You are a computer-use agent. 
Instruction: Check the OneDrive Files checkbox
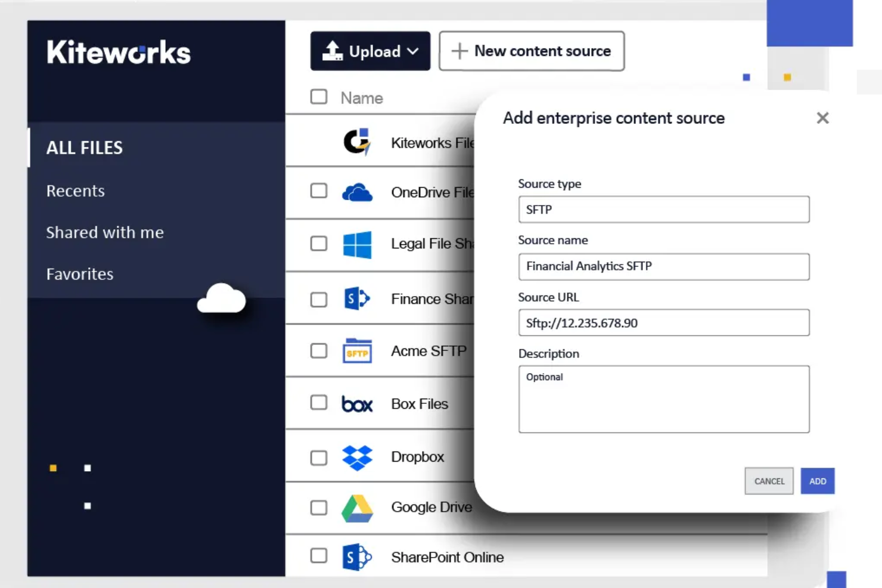319,191
